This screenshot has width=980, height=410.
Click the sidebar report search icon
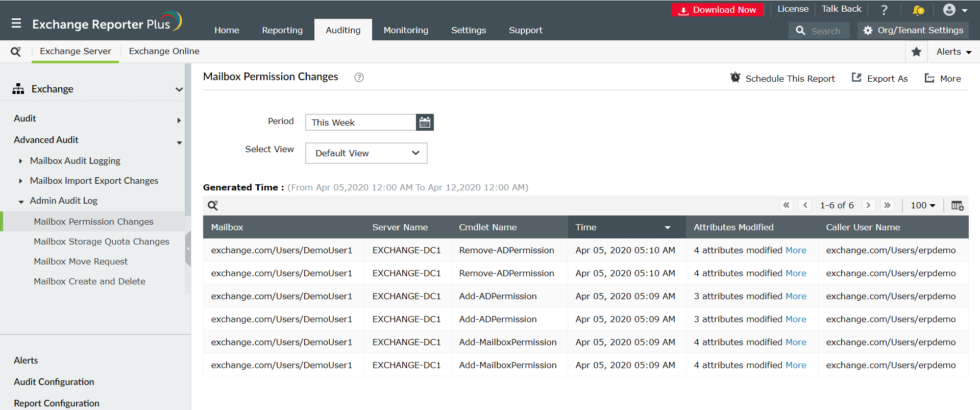pos(16,52)
